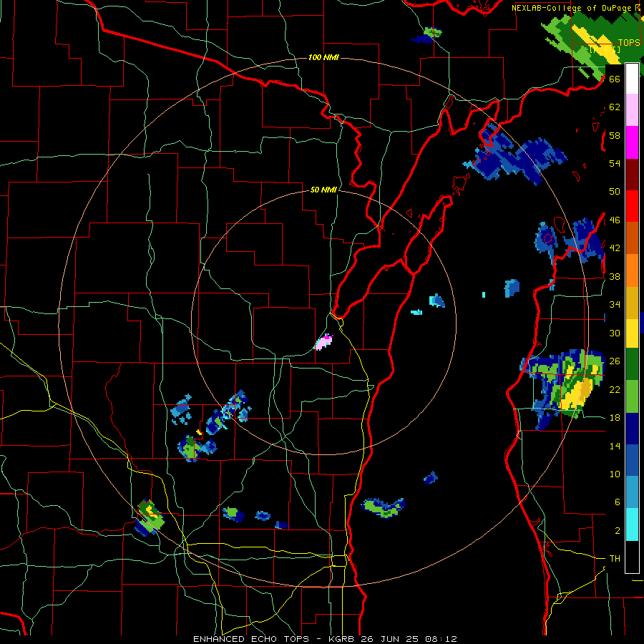The height and width of the screenshot is (644, 644).
Task: Click the legend value '50'
Action: click(615, 192)
